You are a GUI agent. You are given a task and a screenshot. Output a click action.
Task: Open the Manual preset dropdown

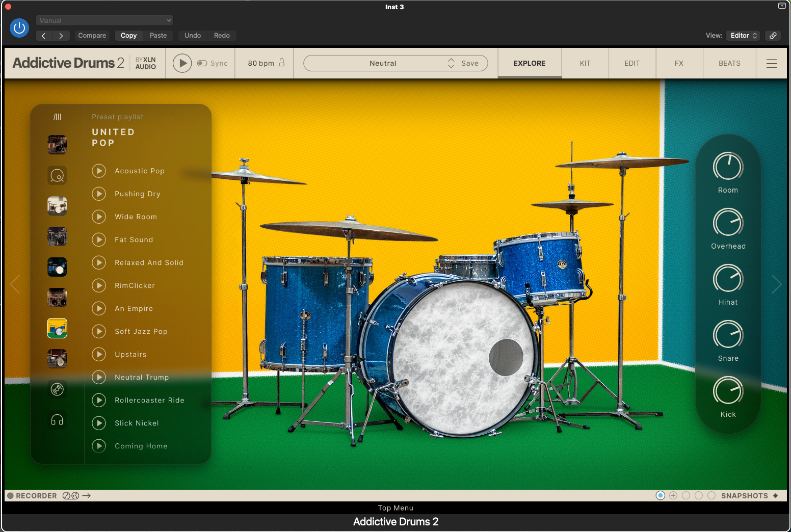[104, 20]
